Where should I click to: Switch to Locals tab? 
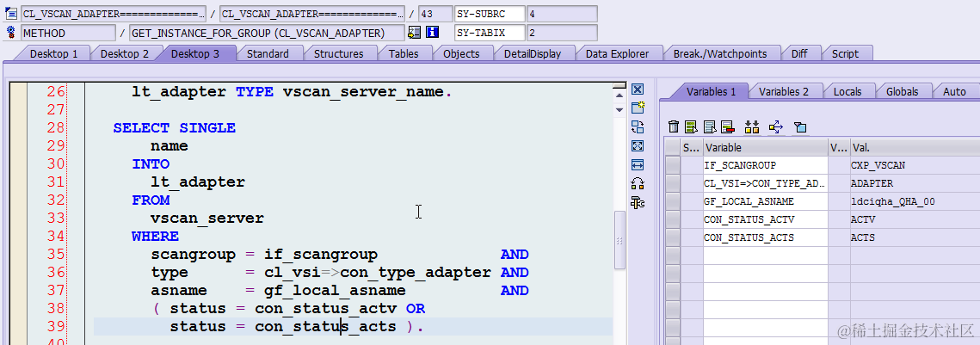[x=847, y=91]
